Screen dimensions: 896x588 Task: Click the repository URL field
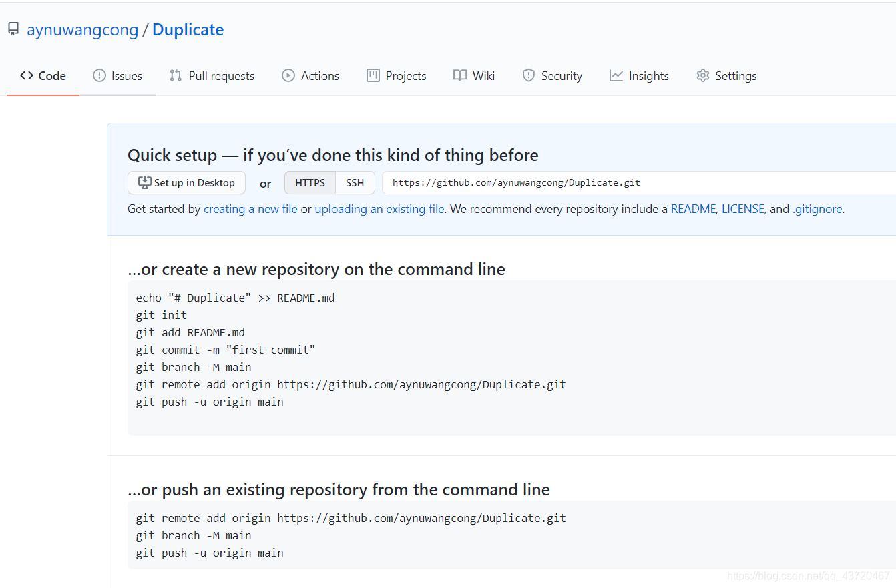coord(639,182)
